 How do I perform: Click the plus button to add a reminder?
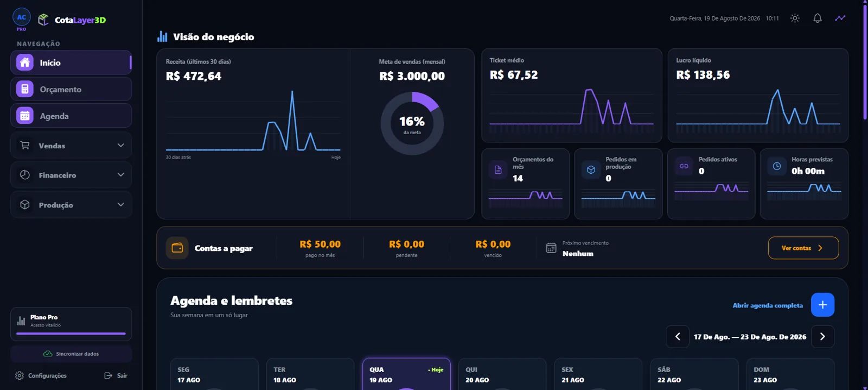822,305
